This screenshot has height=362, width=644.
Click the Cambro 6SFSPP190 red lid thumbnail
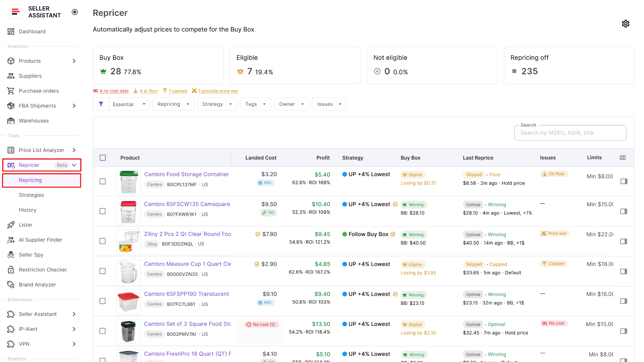coord(128,301)
